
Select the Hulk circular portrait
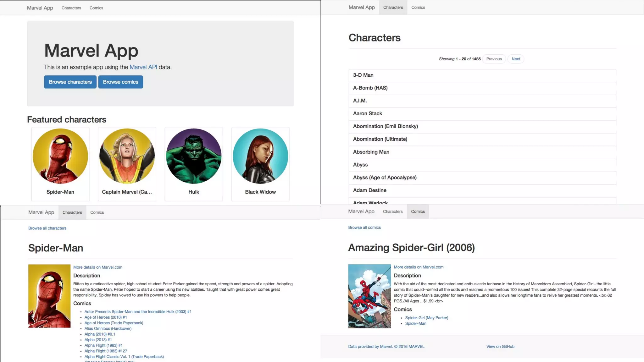[194, 156]
